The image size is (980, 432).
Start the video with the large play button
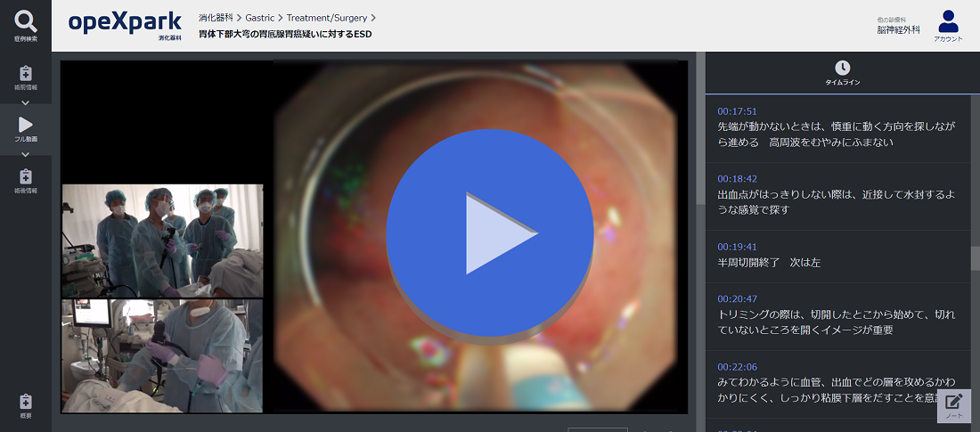tap(489, 232)
